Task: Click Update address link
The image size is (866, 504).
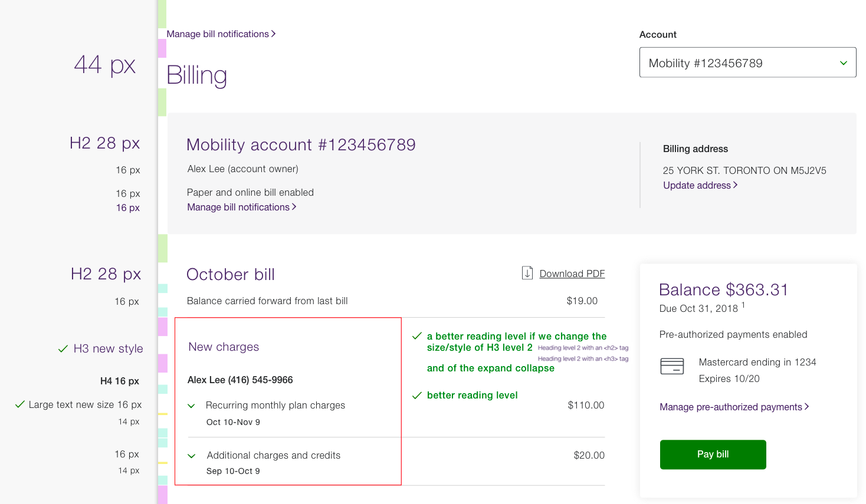Action: tap(697, 185)
